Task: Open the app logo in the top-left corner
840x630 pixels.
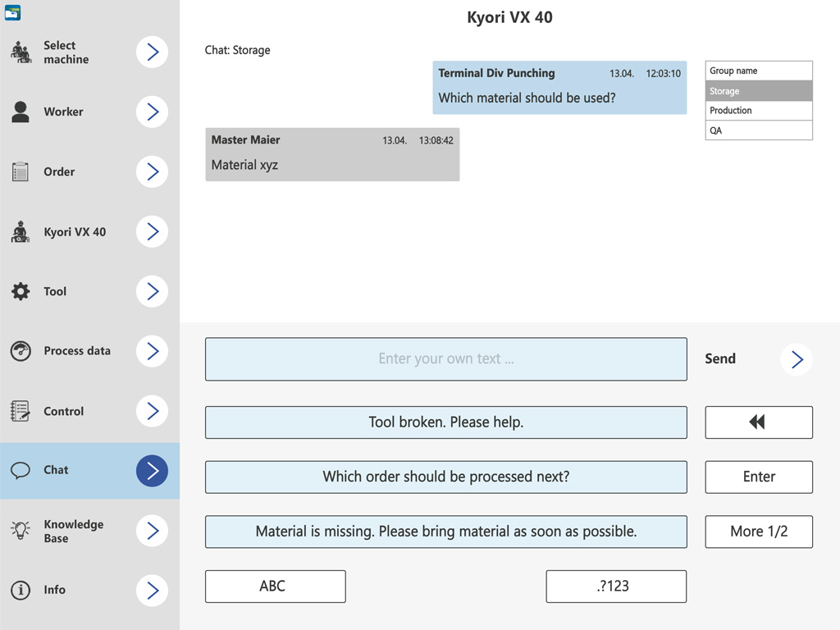Action: [x=12, y=12]
